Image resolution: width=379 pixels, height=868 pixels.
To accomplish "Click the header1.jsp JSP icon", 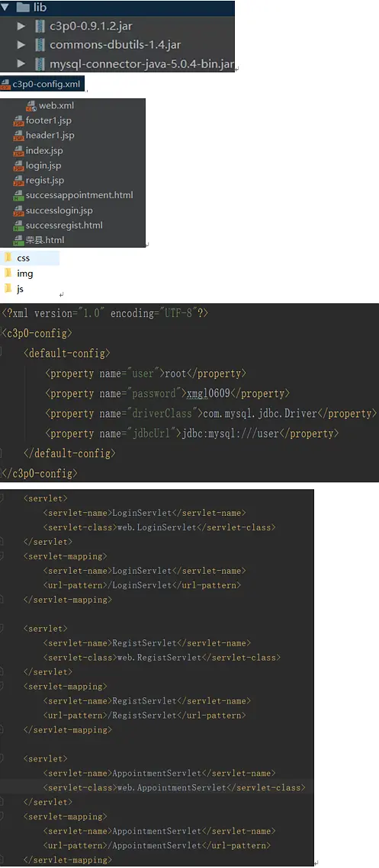I will 18,136.
